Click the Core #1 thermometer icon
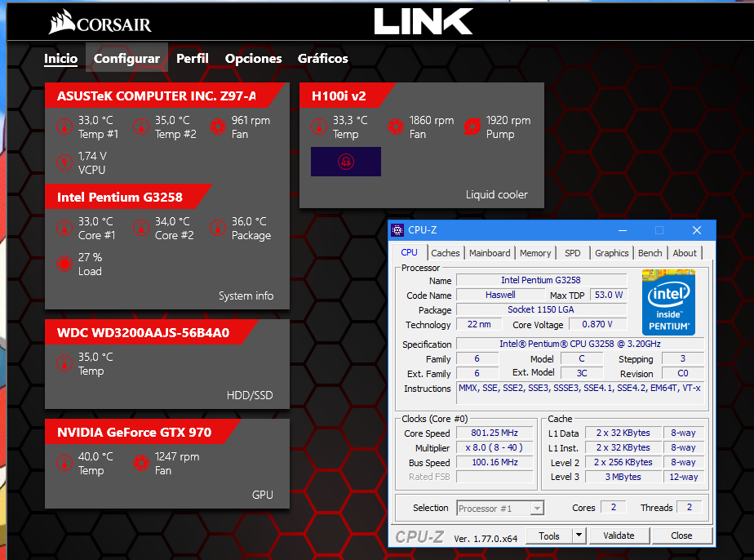 pyautogui.click(x=64, y=228)
